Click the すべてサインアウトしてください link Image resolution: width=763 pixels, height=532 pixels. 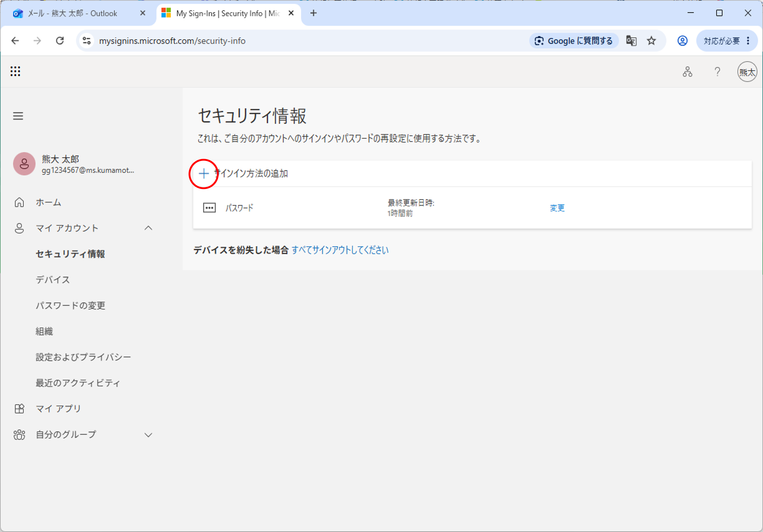(x=340, y=250)
